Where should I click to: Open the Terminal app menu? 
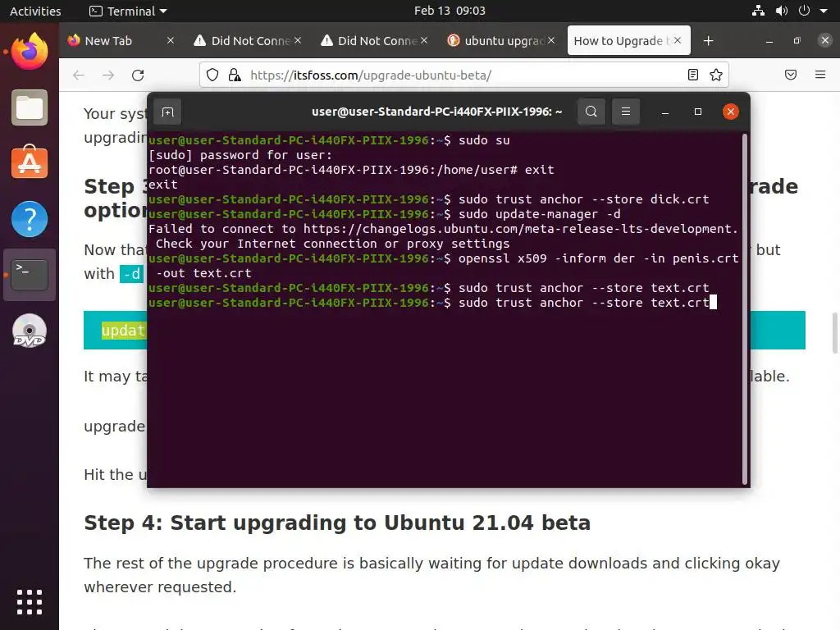click(128, 11)
